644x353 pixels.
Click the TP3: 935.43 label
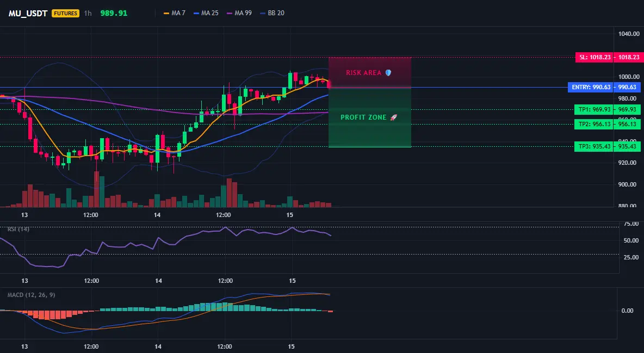tap(593, 146)
